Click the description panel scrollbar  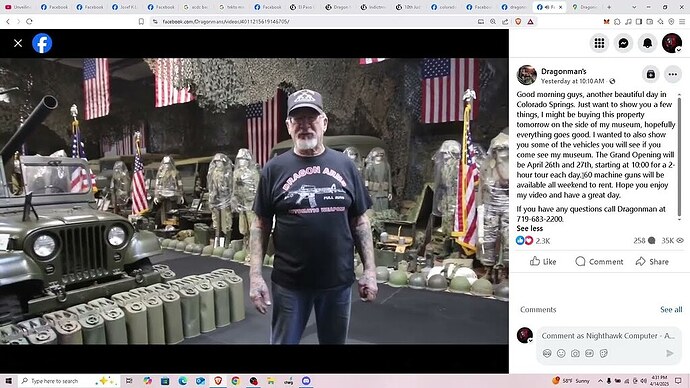coord(679,156)
